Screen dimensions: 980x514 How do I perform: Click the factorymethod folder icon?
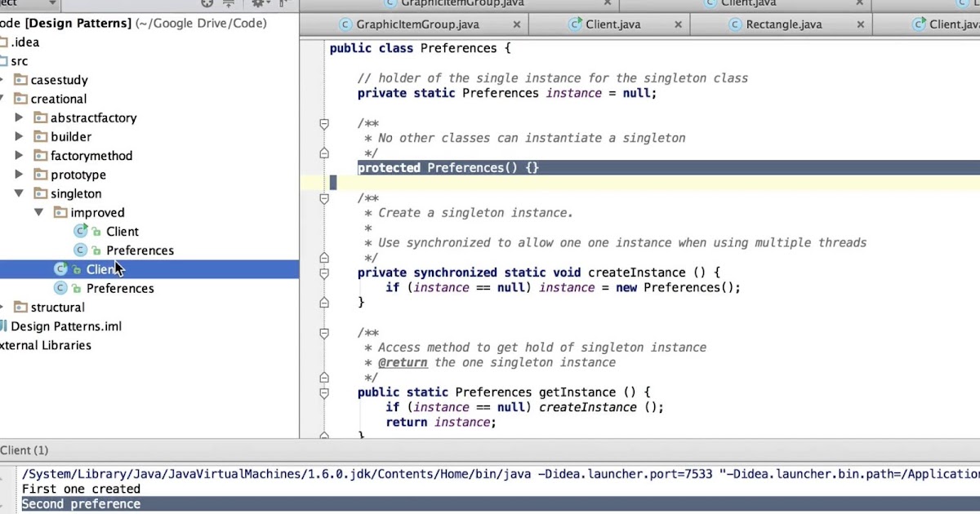click(x=41, y=156)
